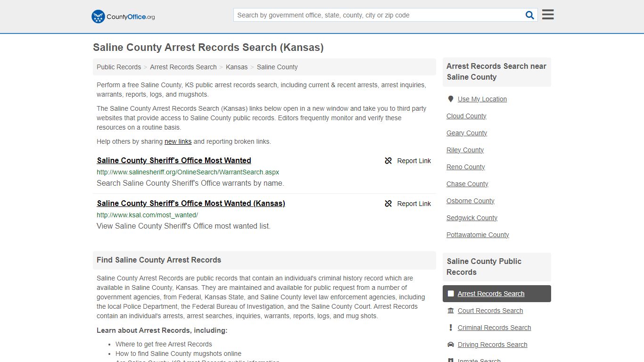Open Riley County link
This screenshot has height=362, width=644.
465,150
